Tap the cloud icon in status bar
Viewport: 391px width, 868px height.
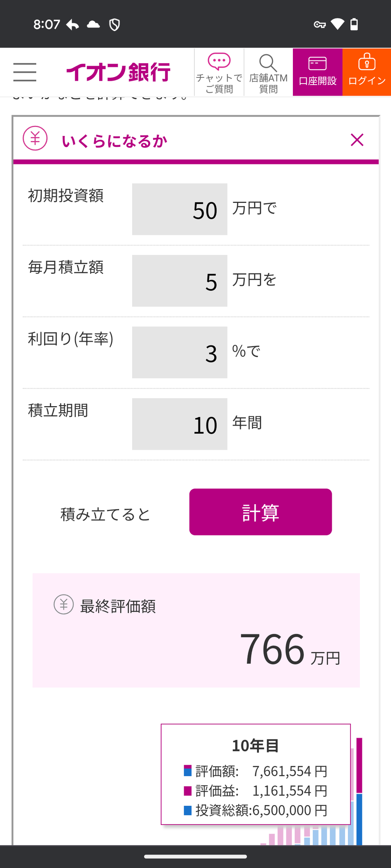tap(94, 25)
